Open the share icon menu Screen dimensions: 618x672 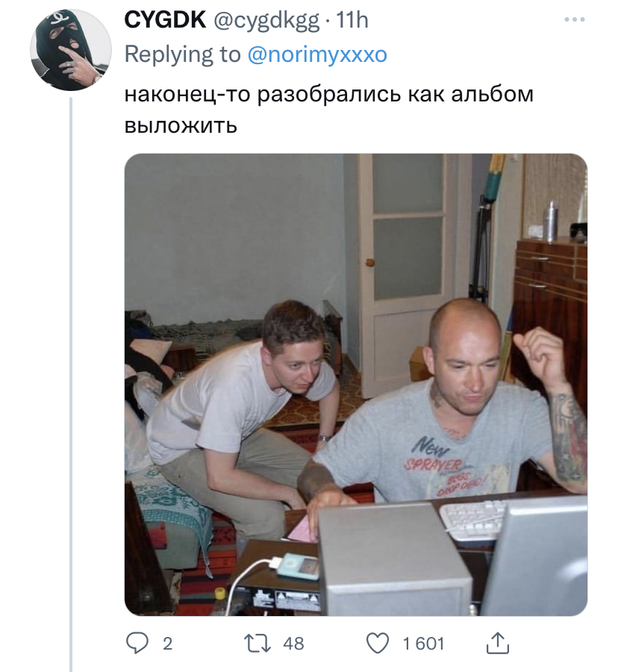tap(498, 643)
